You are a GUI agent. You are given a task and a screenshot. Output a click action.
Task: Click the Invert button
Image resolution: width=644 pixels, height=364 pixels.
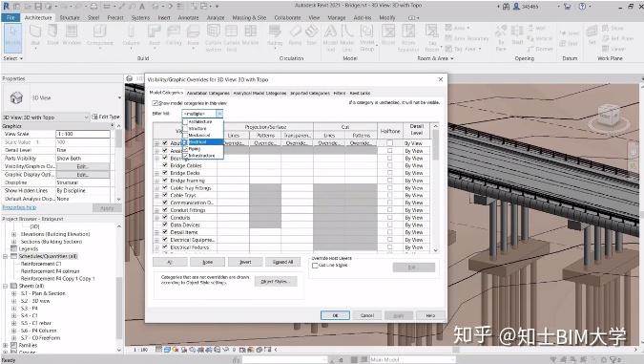point(245,262)
